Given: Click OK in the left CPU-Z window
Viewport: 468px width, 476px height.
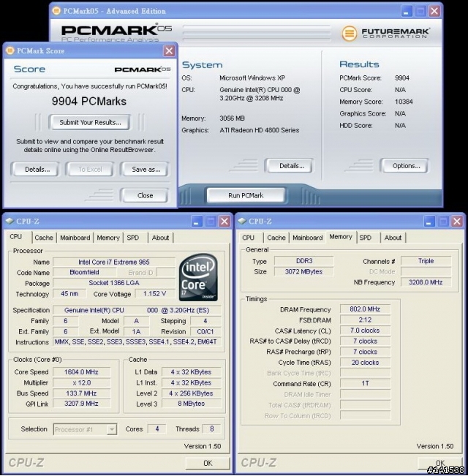Looking at the screenshot, I should [x=208, y=463].
